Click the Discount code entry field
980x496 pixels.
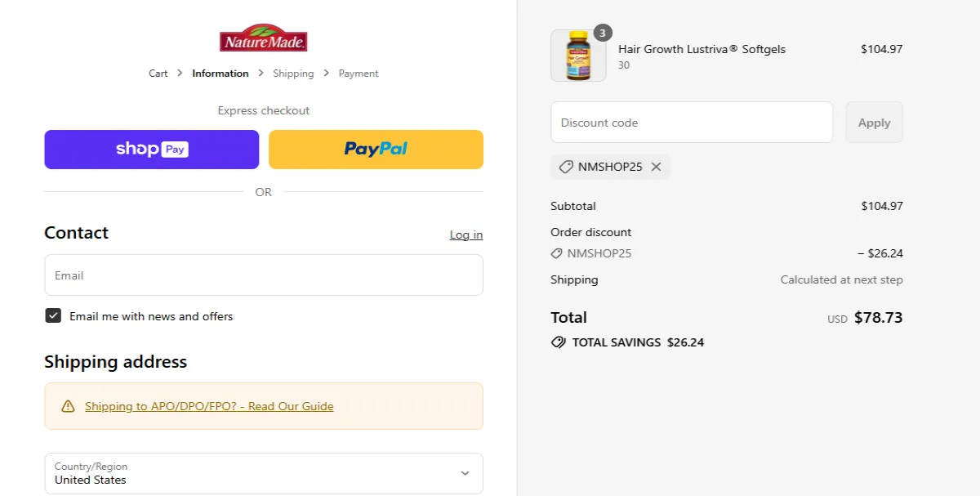[x=692, y=122]
